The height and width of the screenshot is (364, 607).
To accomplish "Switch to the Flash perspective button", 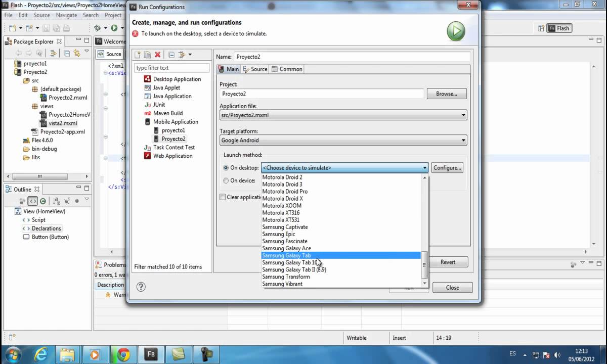I will point(560,28).
